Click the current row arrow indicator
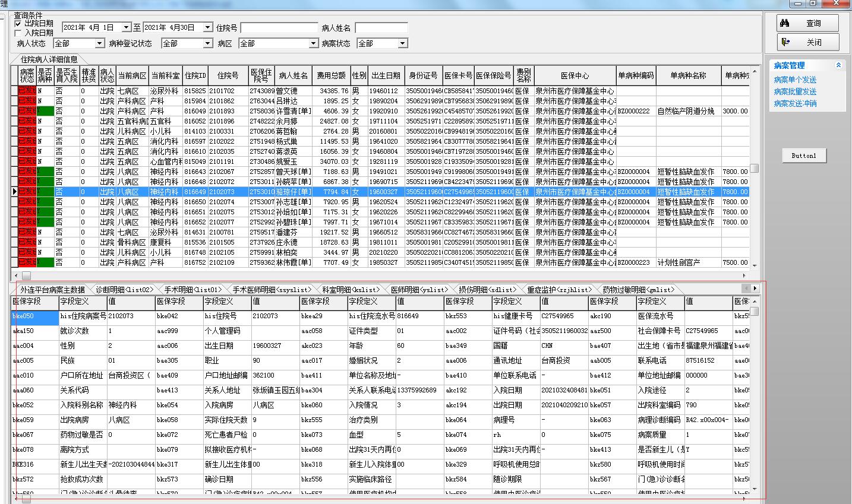Image resolution: width=852 pixels, height=504 pixels. [x=14, y=192]
